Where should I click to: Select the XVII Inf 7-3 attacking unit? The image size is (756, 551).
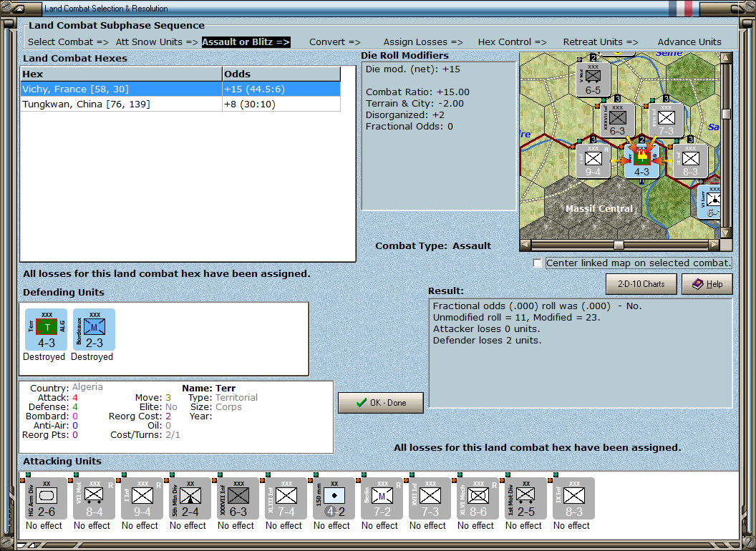[430, 498]
